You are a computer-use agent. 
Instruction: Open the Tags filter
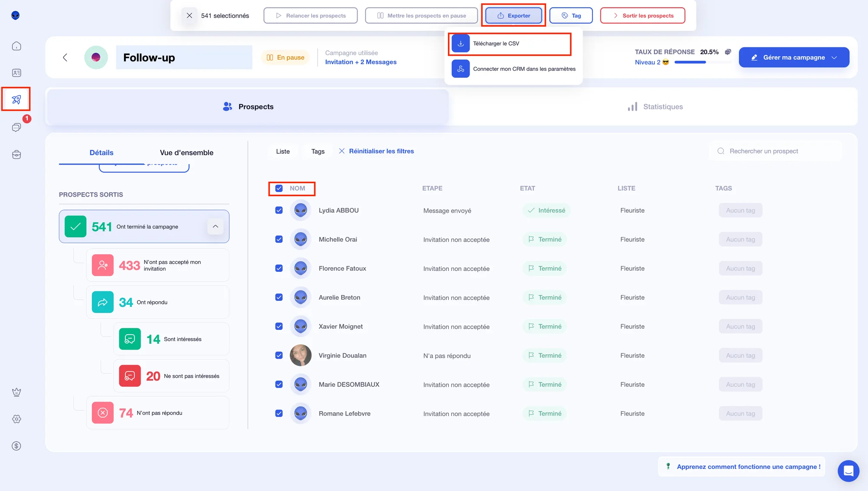pyautogui.click(x=318, y=151)
